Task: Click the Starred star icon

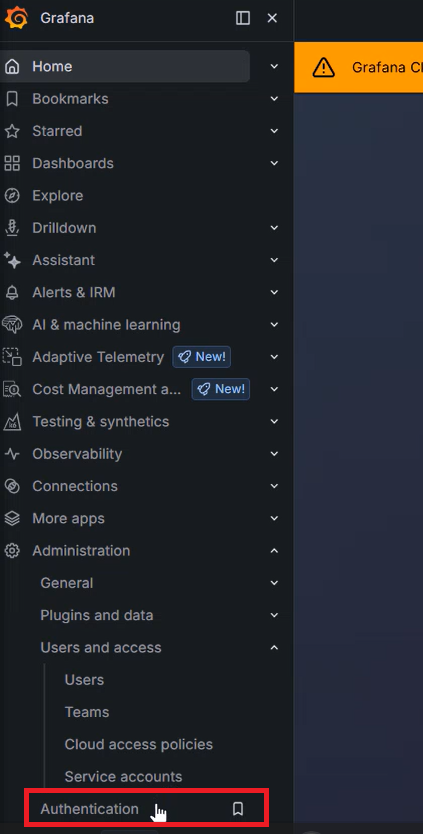Action: click(12, 131)
